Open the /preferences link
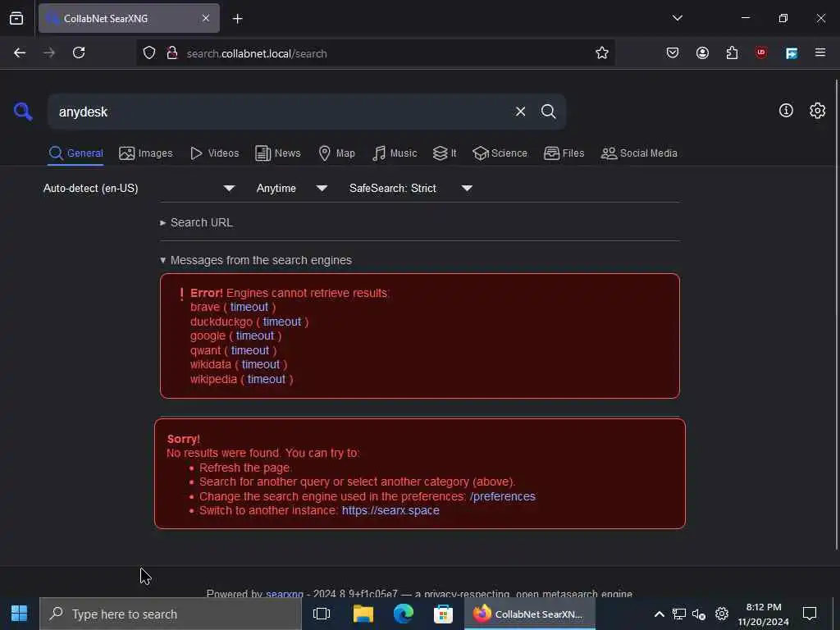The width and height of the screenshot is (840, 630). 503,496
